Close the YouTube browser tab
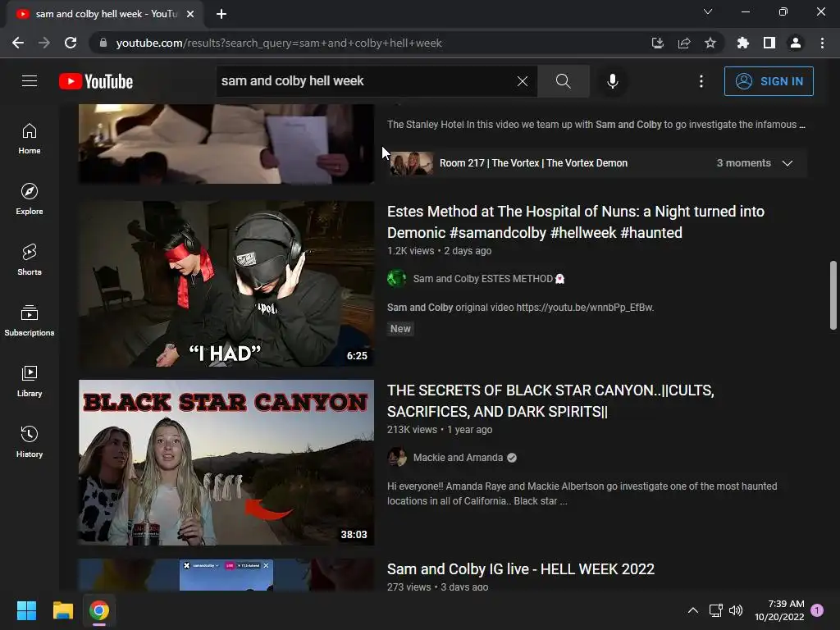Viewport: 840px width, 630px height. [190, 14]
